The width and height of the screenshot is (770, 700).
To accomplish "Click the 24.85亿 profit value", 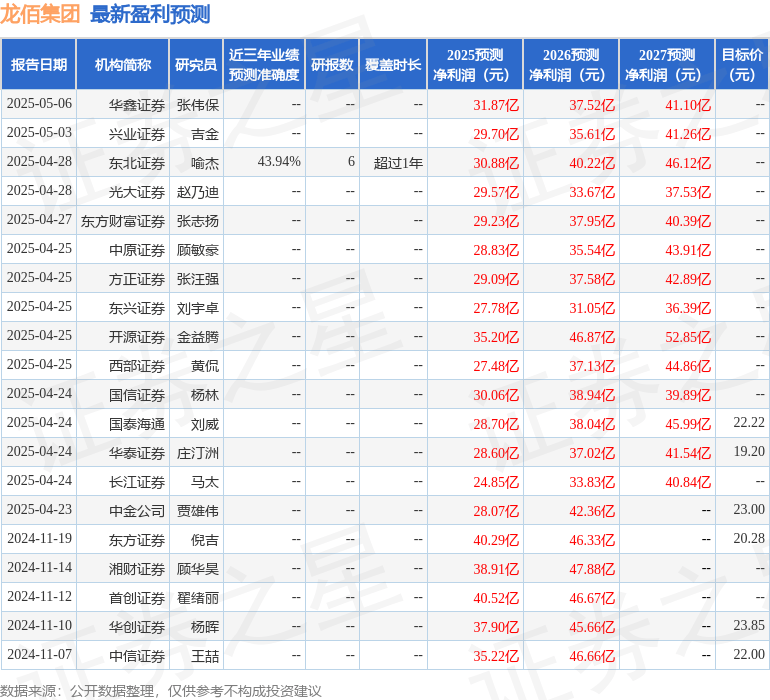I will (x=496, y=482).
